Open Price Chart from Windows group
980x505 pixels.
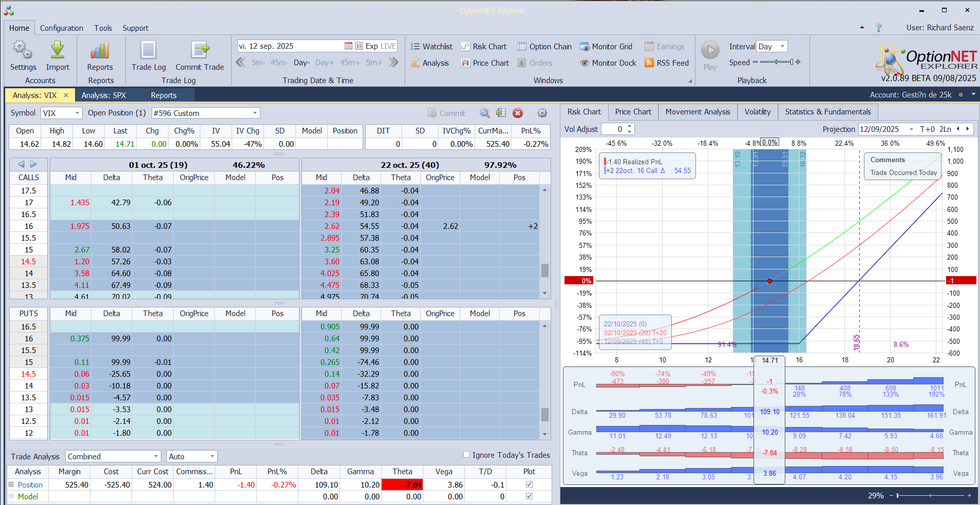(485, 63)
